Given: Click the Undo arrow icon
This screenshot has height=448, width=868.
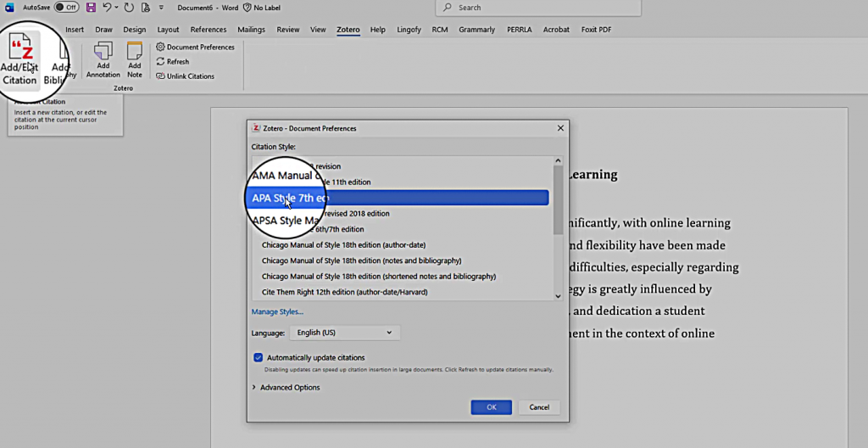Looking at the screenshot, I should pos(107,8).
